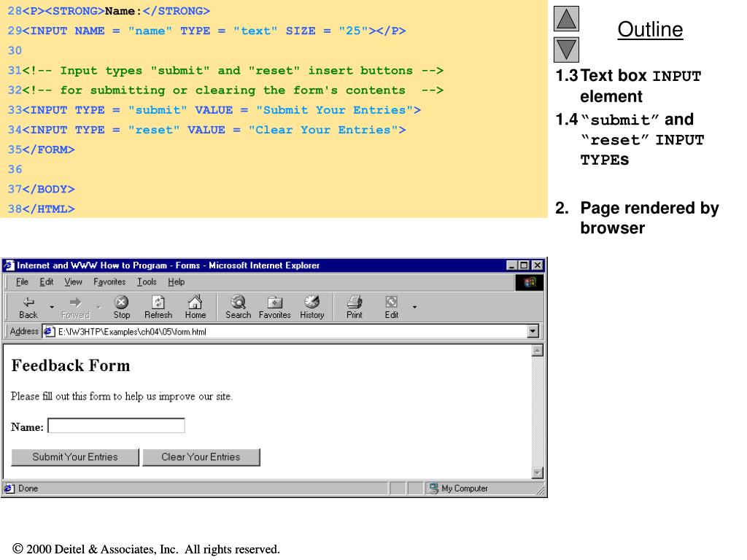Open the Favorites toolbar icon
Image resolution: width=747 pixels, height=560 pixels.
coord(275,302)
